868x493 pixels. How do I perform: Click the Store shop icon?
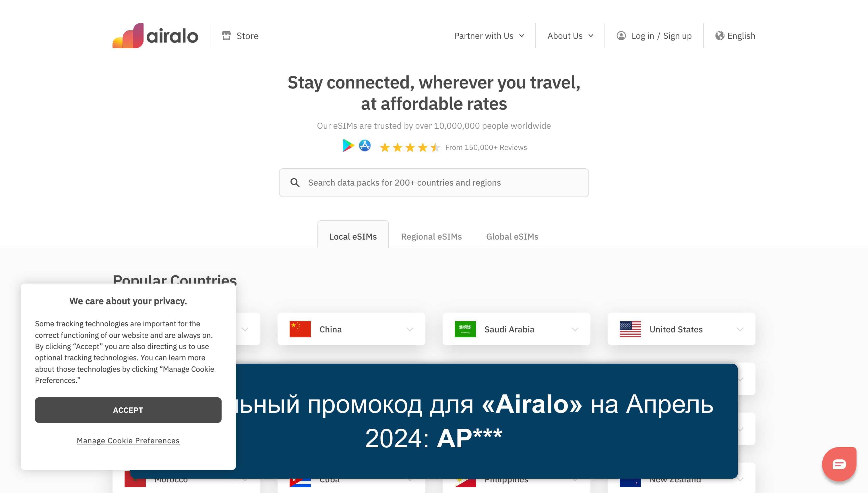pyautogui.click(x=226, y=36)
